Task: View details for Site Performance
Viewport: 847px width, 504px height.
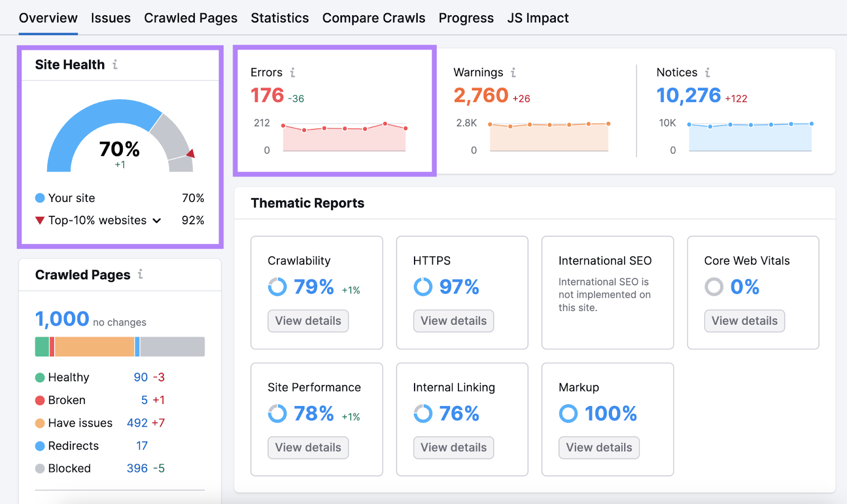Action: tap(308, 447)
